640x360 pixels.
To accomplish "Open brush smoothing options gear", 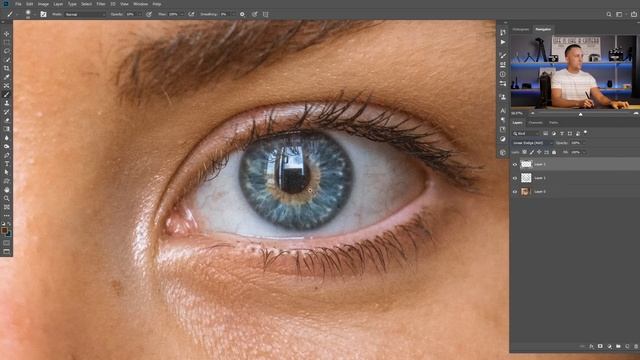I will (242, 14).
